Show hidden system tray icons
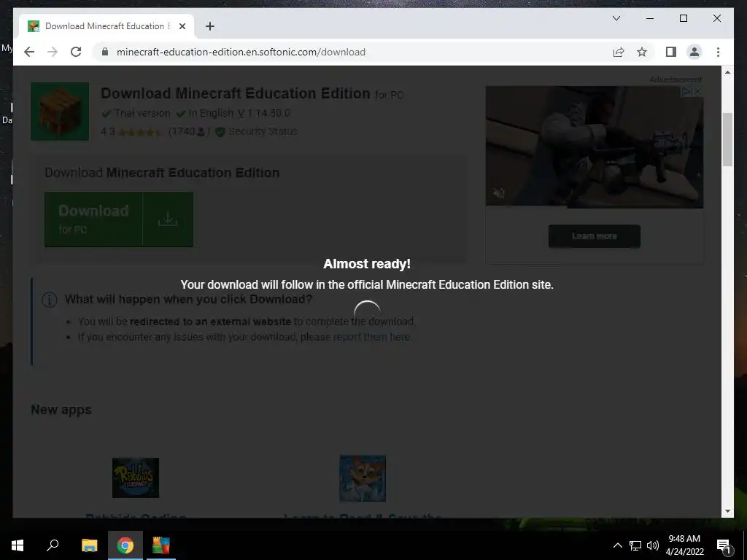Image resolution: width=747 pixels, height=560 pixels. click(617, 545)
